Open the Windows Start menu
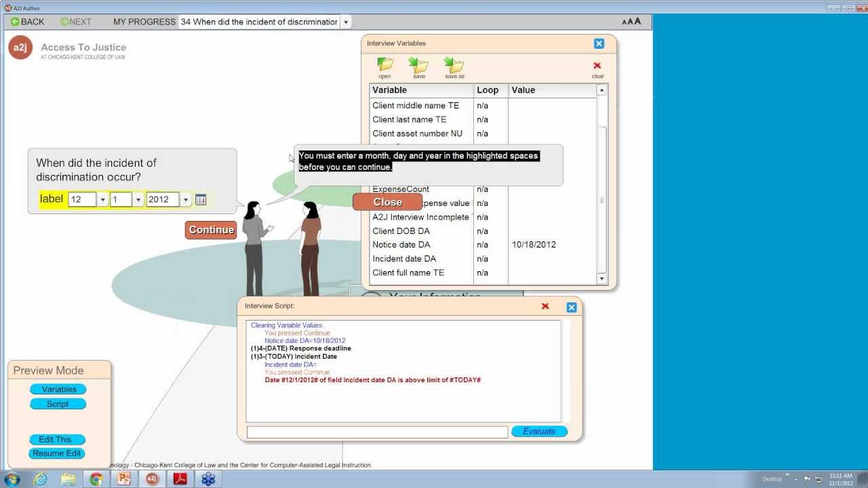Image resolution: width=868 pixels, height=488 pixels. pos(12,479)
